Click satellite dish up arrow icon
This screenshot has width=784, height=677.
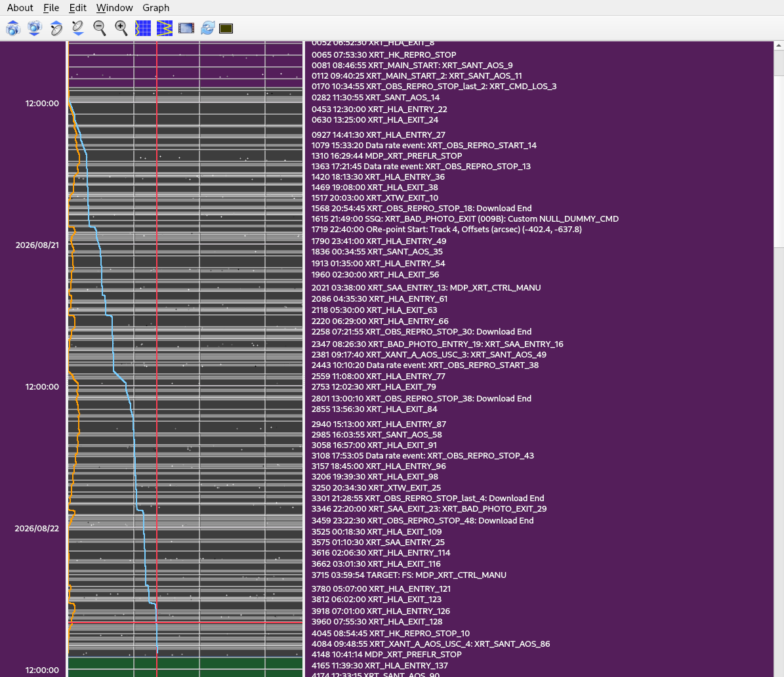click(x=56, y=28)
